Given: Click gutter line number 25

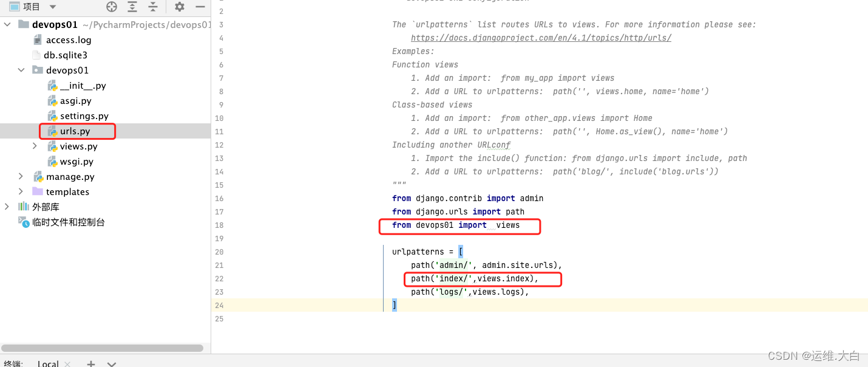Looking at the screenshot, I should coord(219,318).
